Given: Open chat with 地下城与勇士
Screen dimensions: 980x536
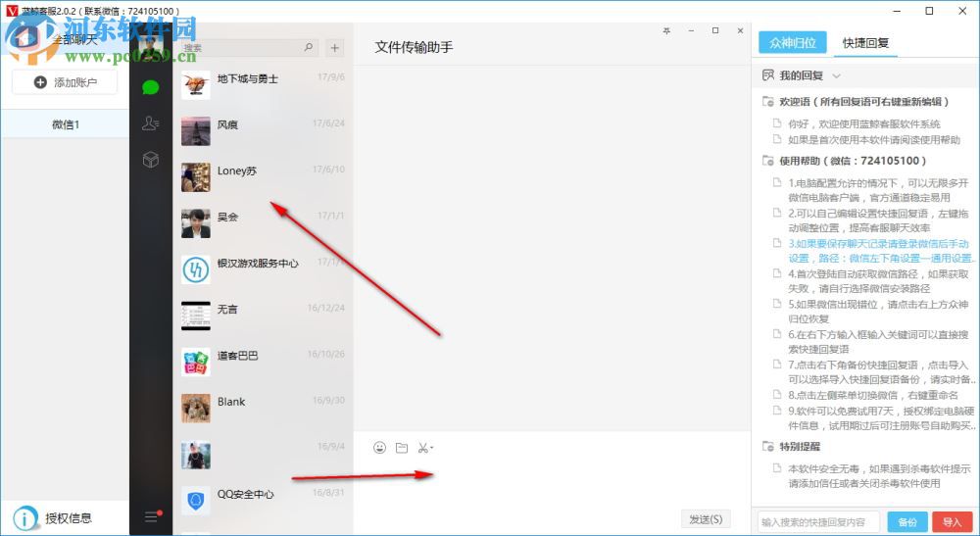Looking at the screenshot, I should tap(263, 84).
